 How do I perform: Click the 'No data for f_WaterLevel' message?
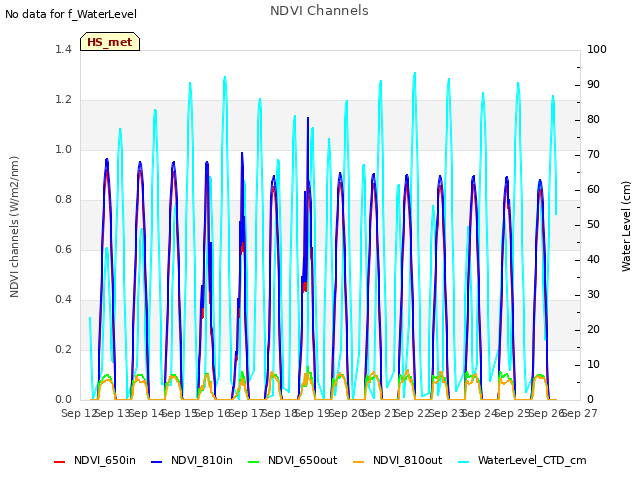point(71,14)
